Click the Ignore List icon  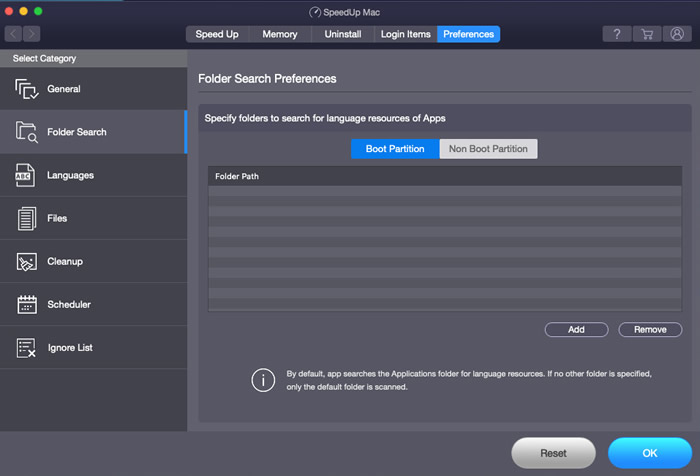click(26, 348)
